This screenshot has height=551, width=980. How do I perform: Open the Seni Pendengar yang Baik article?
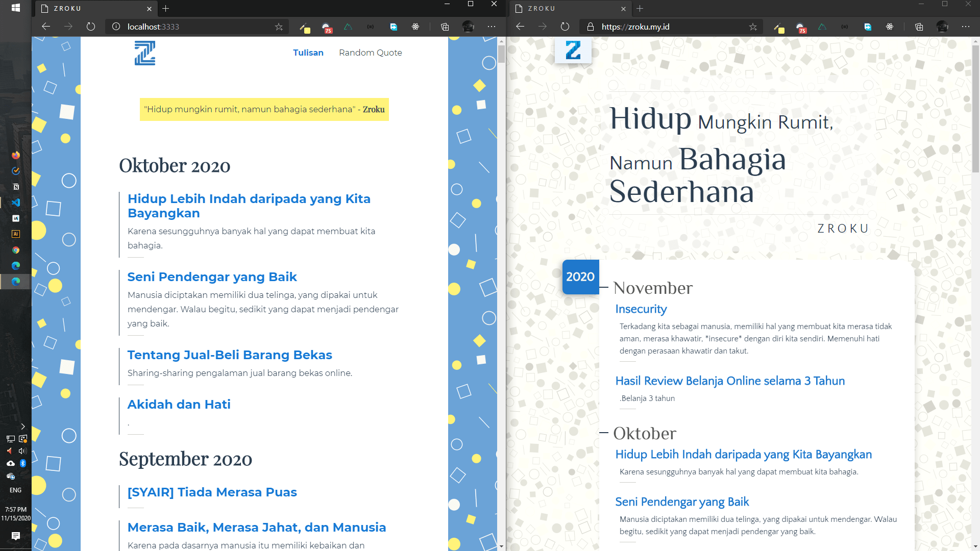(x=212, y=277)
